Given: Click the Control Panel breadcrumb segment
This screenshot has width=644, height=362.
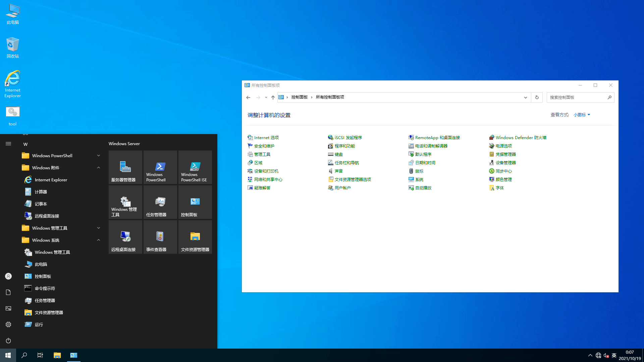Looking at the screenshot, I should pyautogui.click(x=299, y=97).
